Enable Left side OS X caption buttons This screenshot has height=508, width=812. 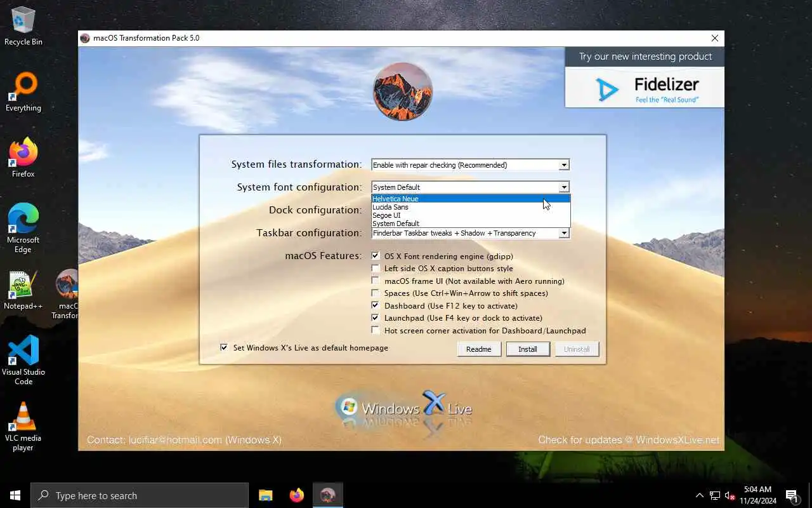point(376,268)
